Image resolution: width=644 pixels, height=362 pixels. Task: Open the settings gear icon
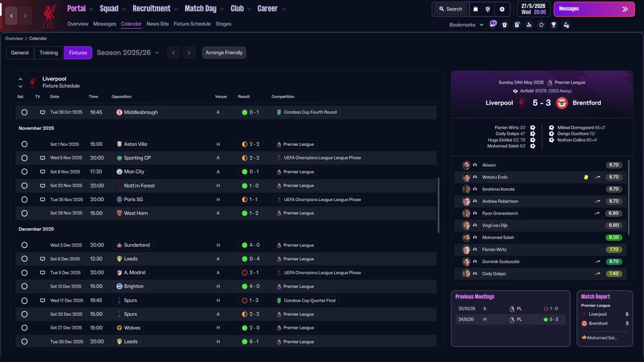pyautogui.click(x=502, y=9)
